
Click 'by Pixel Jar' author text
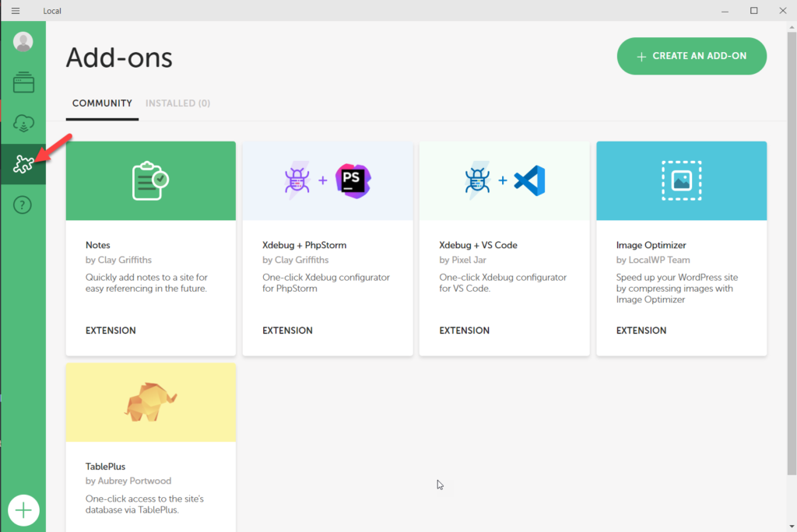[x=462, y=260]
